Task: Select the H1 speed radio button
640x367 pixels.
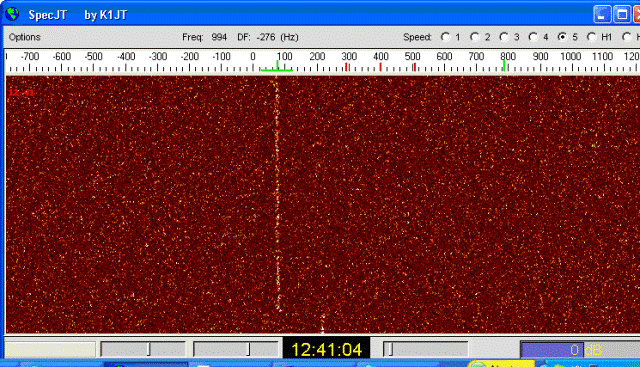Action: 591,37
